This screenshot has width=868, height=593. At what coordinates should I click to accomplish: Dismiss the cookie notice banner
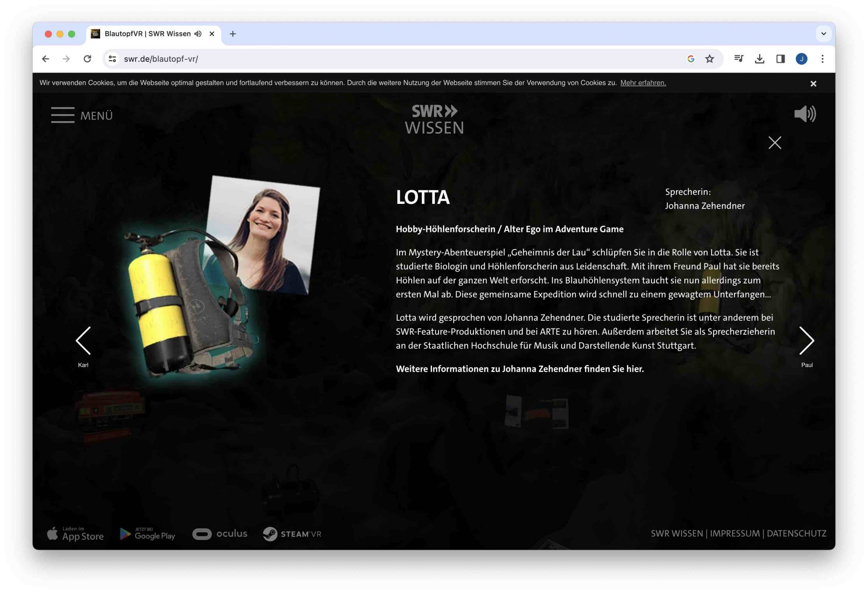(813, 83)
